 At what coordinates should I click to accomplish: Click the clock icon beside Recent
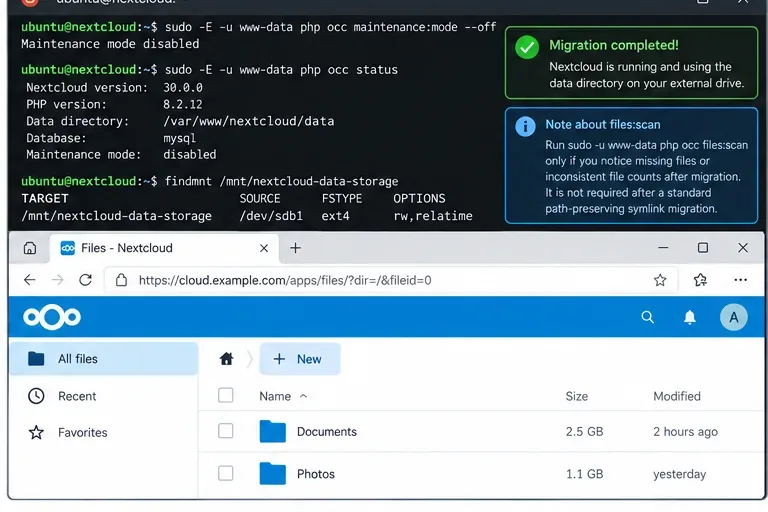[x=36, y=396]
